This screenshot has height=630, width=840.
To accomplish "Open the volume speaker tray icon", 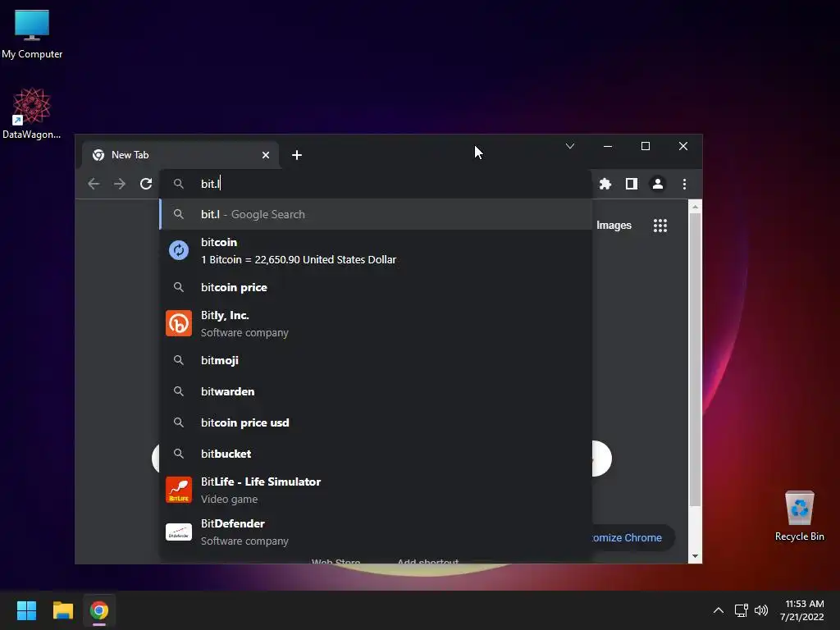I will coord(760,610).
